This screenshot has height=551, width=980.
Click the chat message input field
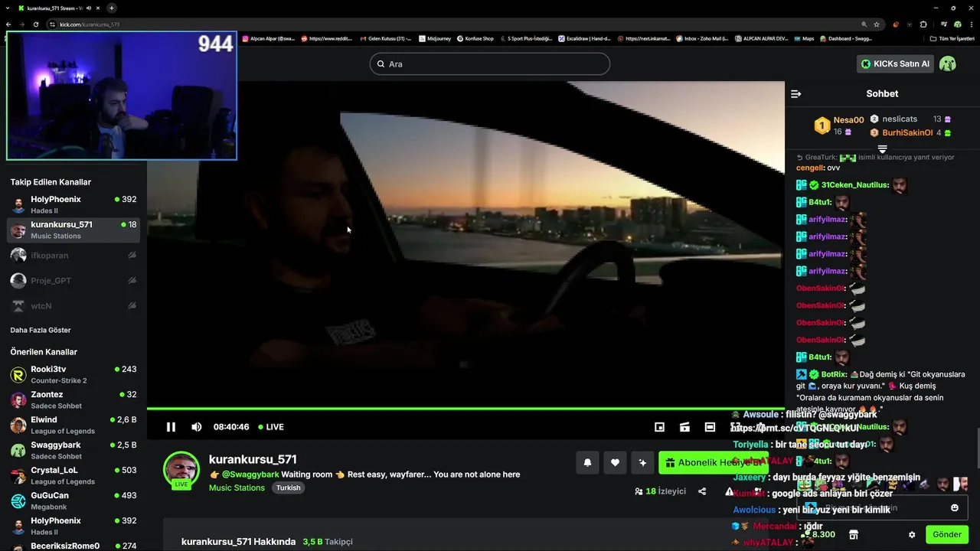click(x=882, y=507)
